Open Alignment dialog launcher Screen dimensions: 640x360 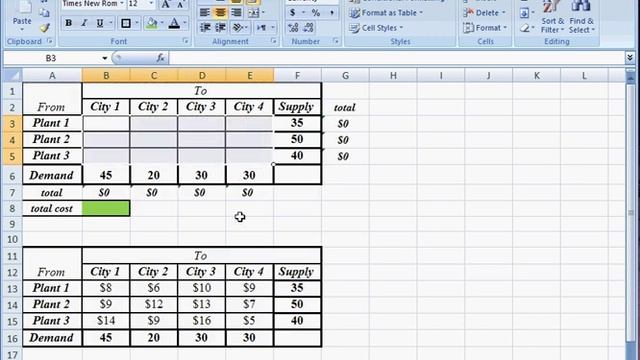pos(274,41)
